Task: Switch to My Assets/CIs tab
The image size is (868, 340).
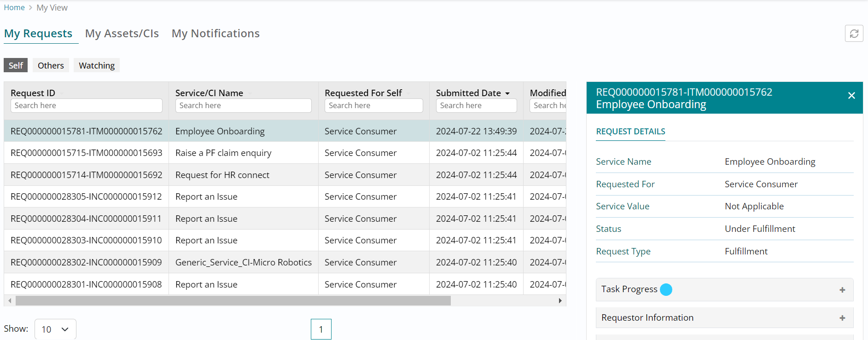Action: (x=122, y=34)
